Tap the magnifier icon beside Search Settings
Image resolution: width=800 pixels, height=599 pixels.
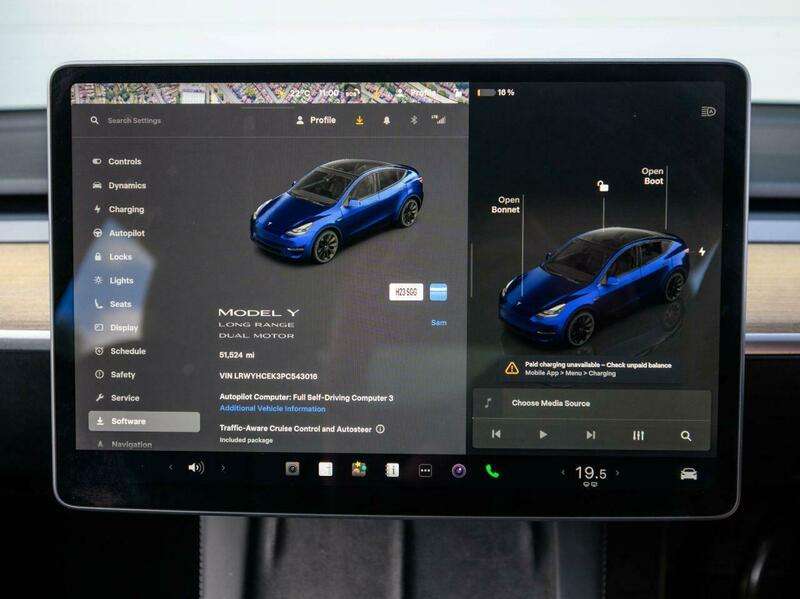94,120
